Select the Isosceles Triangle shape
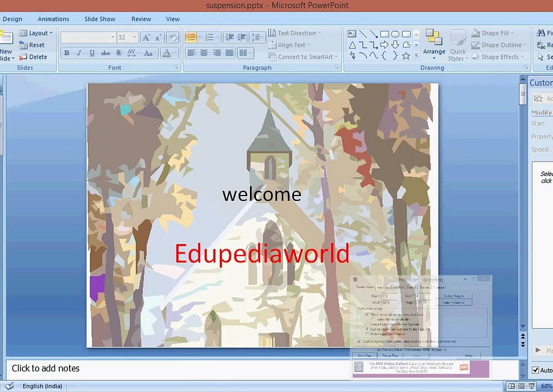 tap(352, 45)
